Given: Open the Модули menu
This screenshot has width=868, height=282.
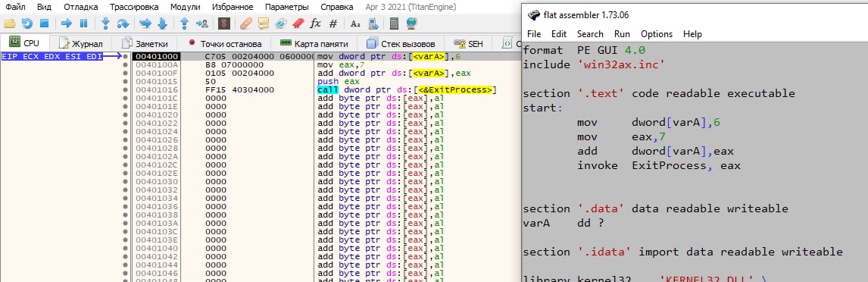Looking at the screenshot, I should pos(186,8).
